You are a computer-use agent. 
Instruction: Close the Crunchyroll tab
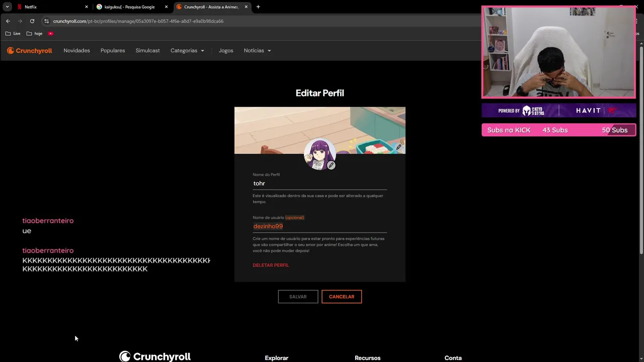pos(246,7)
